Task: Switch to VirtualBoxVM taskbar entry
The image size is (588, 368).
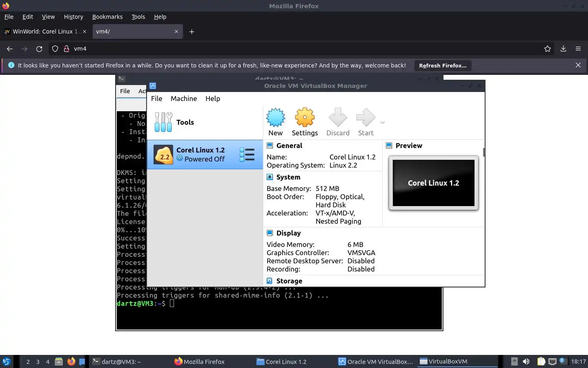Action: click(x=458, y=361)
